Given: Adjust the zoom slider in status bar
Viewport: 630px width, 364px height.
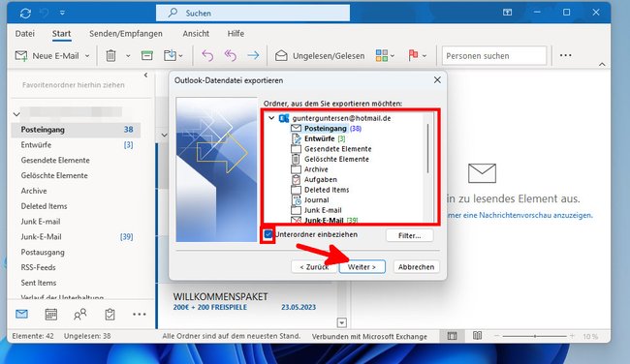Looking at the screenshot, I should point(535,336).
